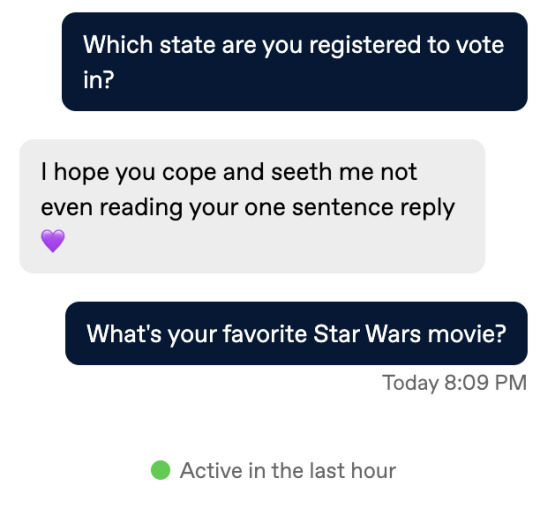Select the gray 'I hope you cope' reply bubble

click(252, 206)
